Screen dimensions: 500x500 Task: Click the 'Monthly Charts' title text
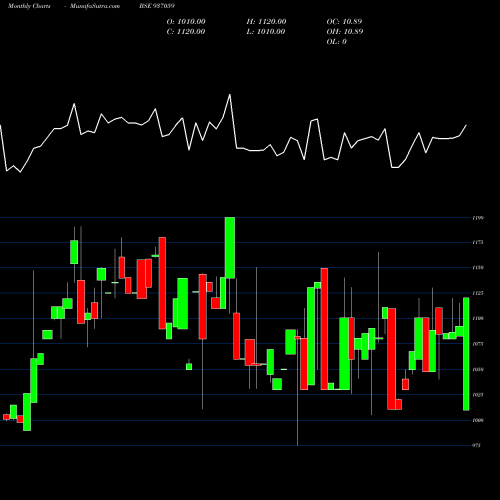(29, 6)
